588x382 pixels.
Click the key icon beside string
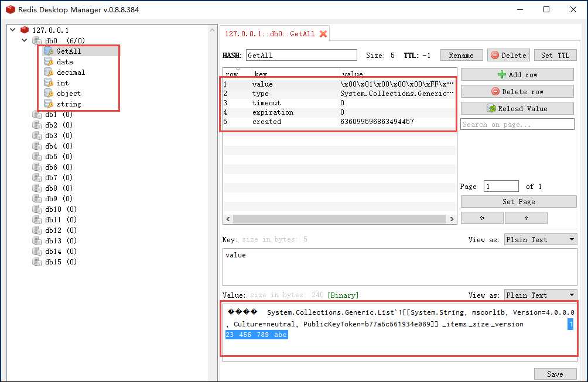click(49, 104)
